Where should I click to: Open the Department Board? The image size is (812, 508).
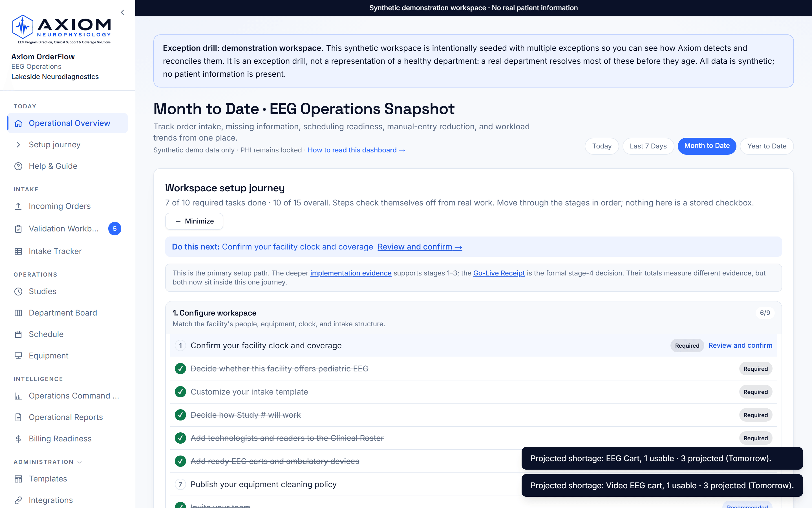[x=67, y=313]
